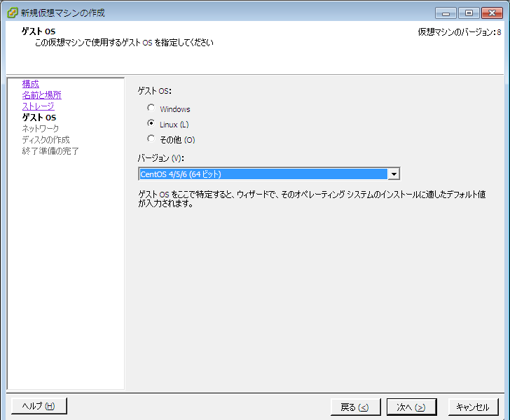Image resolution: width=510 pixels, height=420 pixels.
Task: Select the Windows guest OS radio button
Action: click(x=151, y=108)
